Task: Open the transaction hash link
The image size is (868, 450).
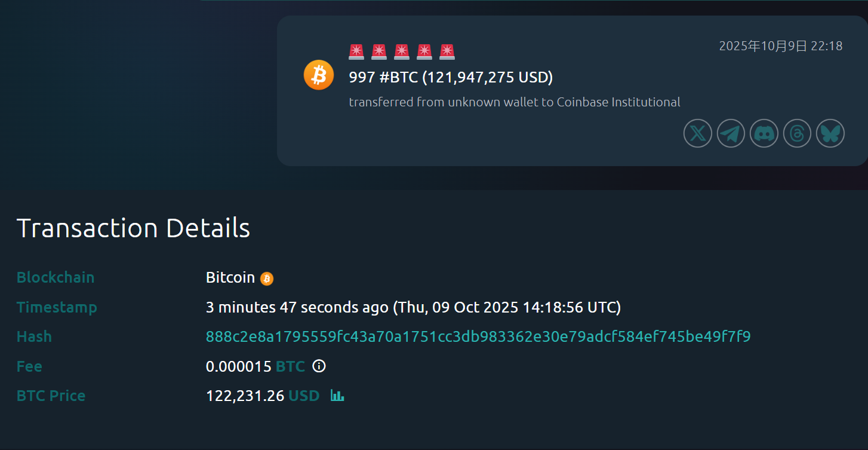Action: coord(478,336)
